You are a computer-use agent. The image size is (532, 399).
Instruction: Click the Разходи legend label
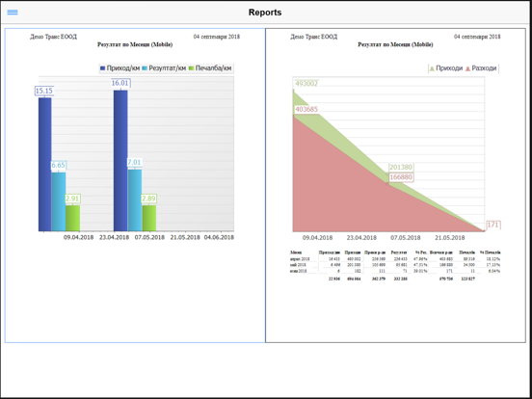coord(484,68)
